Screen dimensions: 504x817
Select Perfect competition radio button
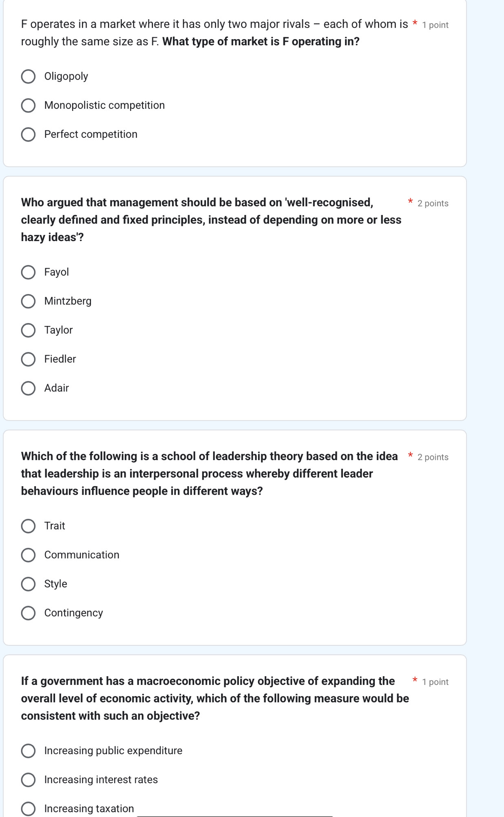coord(28,135)
